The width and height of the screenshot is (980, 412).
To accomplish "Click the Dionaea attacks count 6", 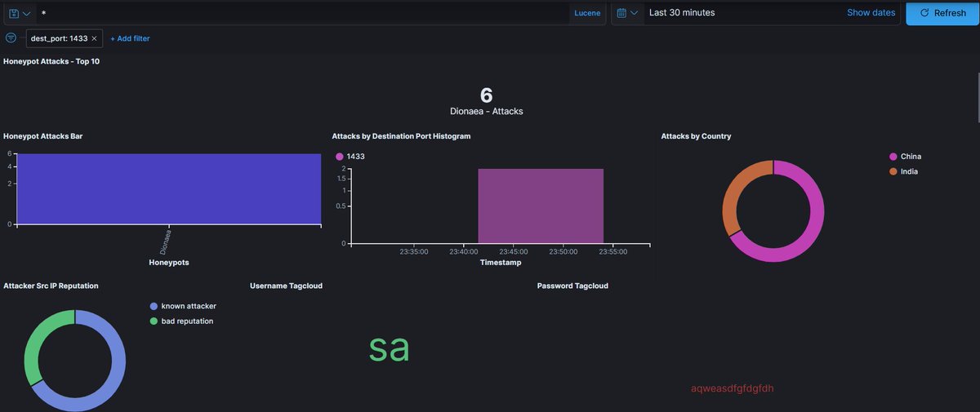I will pyautogui.click(x=487, y=95).
